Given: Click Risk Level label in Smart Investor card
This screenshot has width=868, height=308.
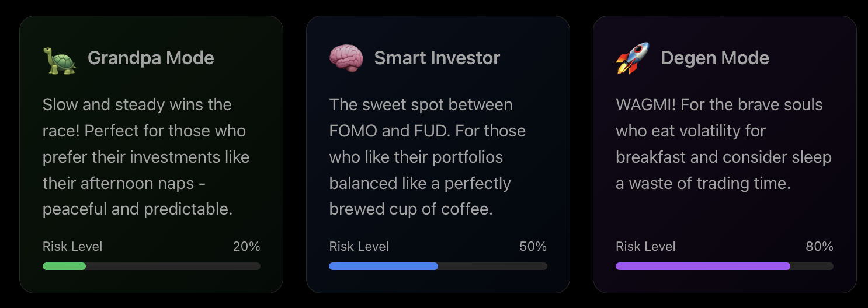Looking at the screenshot, I should click(359, 247).
